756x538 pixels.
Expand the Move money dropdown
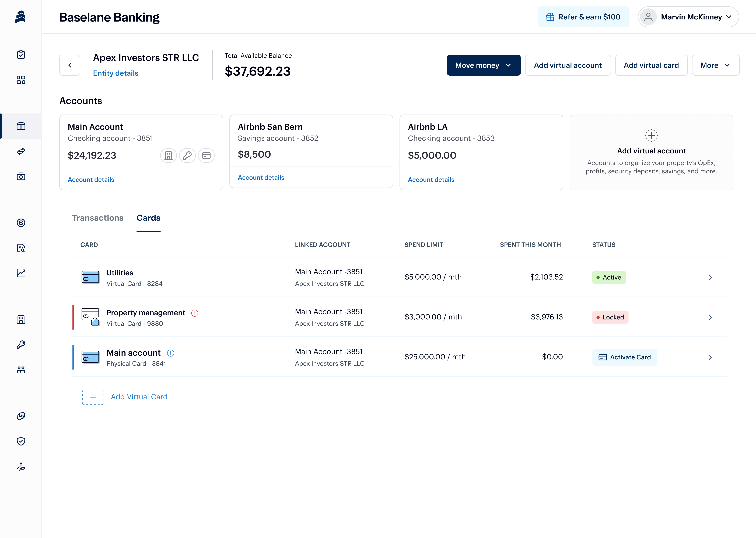pyautogui.click(x=483, y=65)
